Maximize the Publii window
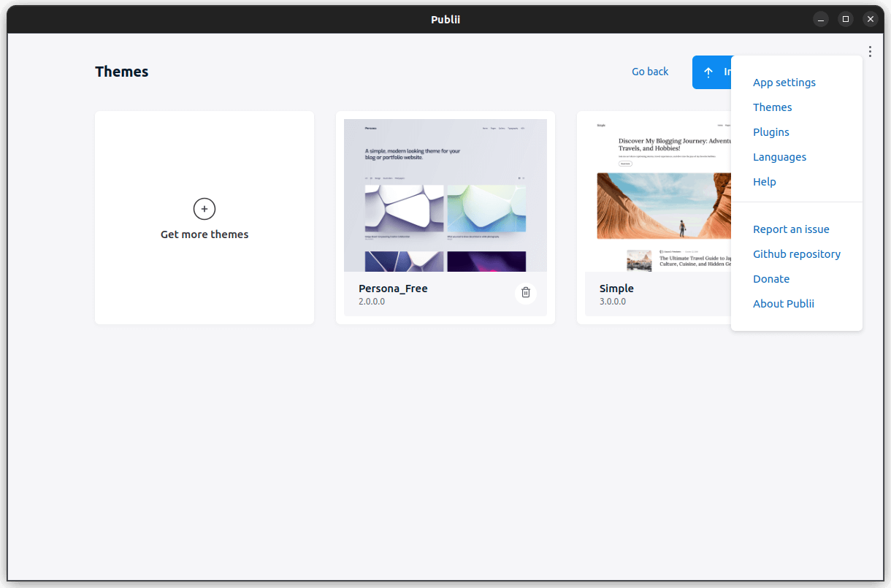Screen dimensions: 891x588 click(846, 20)
